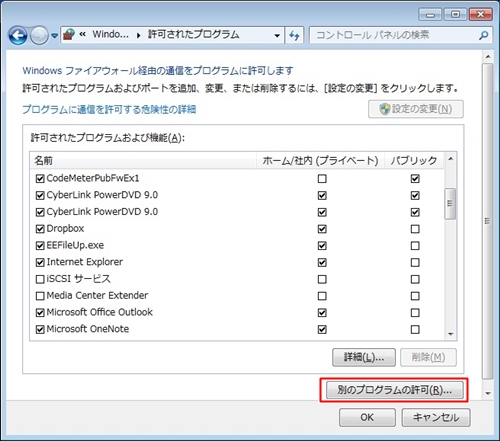
Task: Click the magnifier icon in the search box
Action: pos(483,35)
